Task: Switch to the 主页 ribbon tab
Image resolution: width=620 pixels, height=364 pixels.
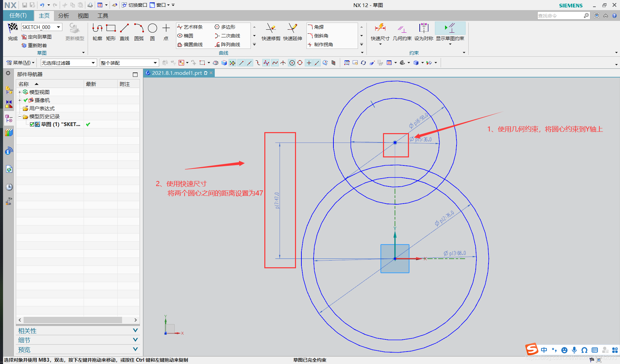Action: [44, 16]
